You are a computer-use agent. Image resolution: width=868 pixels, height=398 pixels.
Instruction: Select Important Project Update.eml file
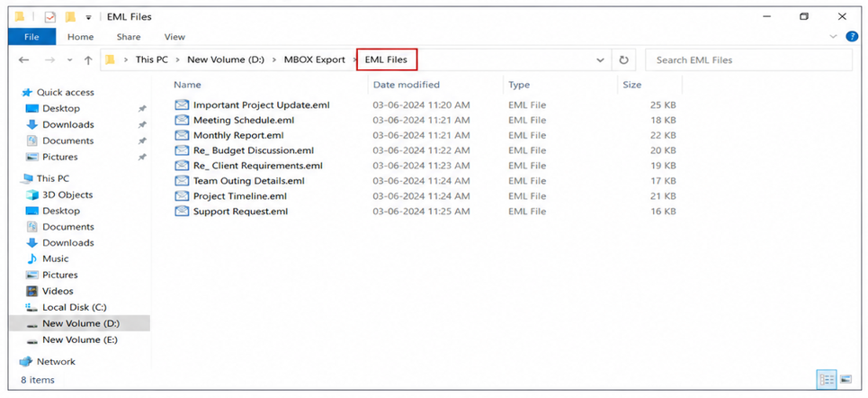(261, 104)
